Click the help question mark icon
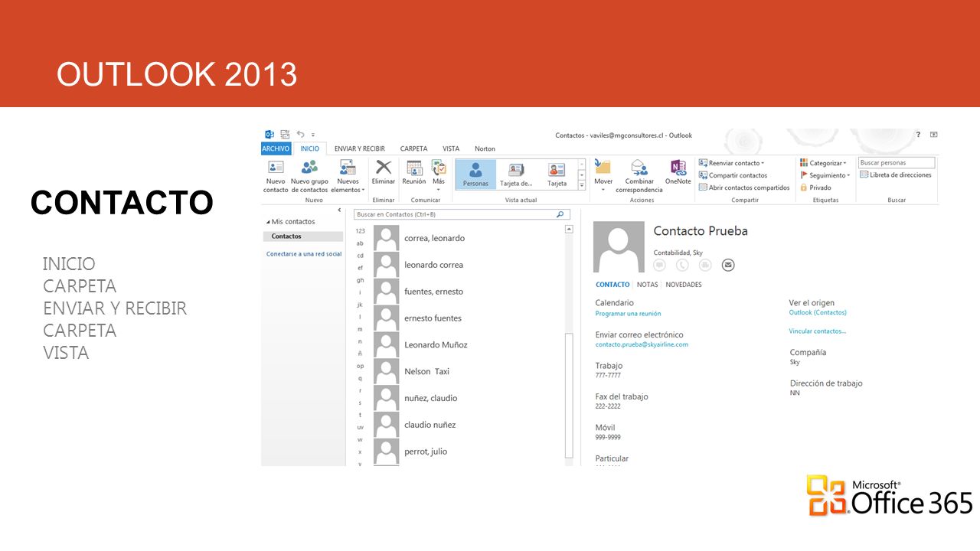Viewport: 980px width, 551px height. pyautogui.click(x=919, y=135)
